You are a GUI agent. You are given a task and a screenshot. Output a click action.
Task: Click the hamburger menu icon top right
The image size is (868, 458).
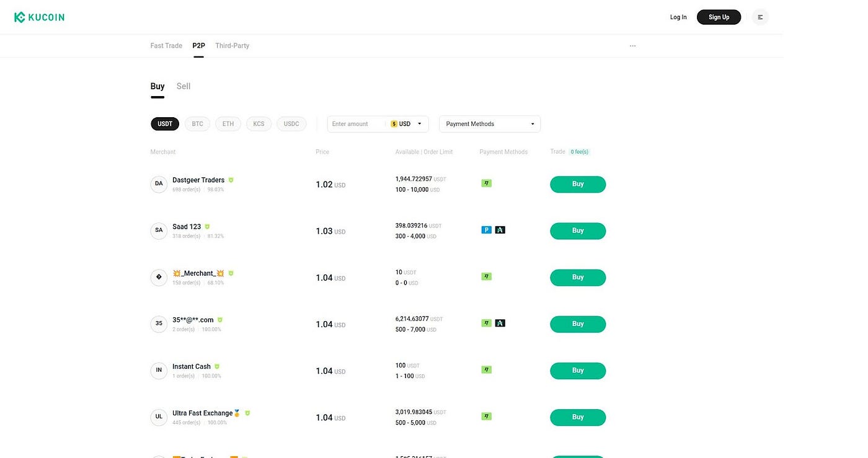760,17
